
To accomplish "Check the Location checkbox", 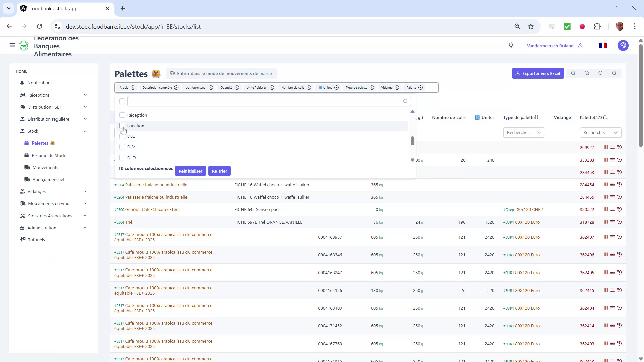I will 122,126.
